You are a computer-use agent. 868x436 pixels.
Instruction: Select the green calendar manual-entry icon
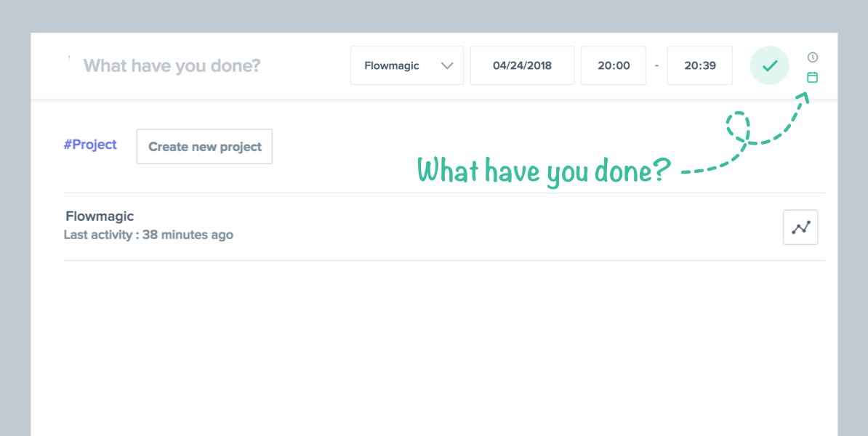pos(812,78)
